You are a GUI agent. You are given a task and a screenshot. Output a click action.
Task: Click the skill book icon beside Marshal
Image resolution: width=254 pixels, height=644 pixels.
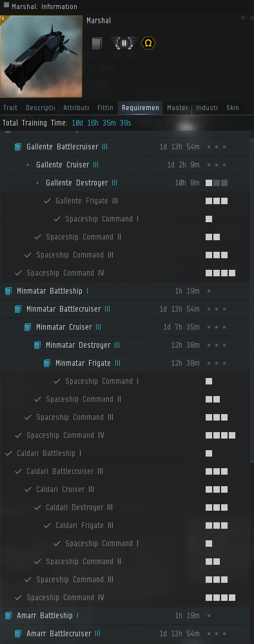click(97, 43)
